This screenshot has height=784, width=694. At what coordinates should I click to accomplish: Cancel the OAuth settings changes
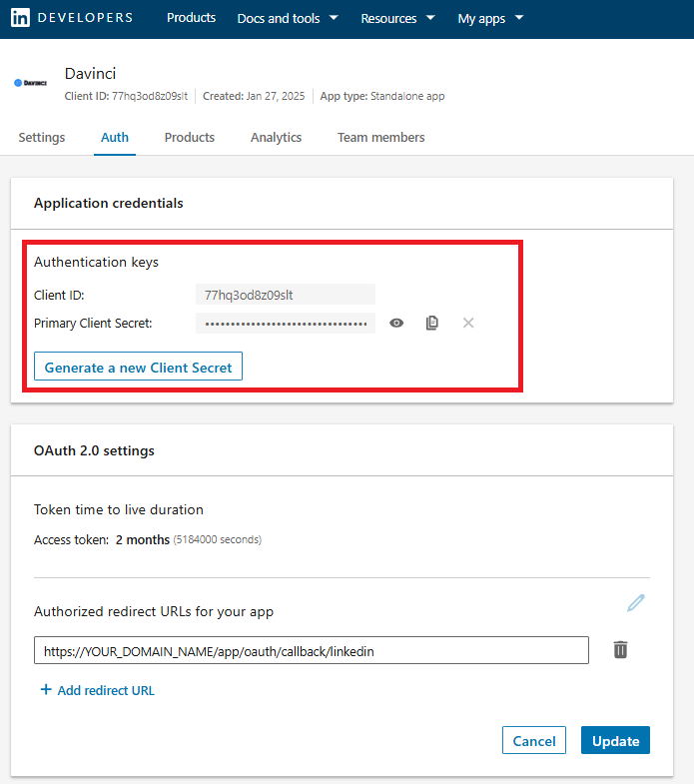(534, 740)
